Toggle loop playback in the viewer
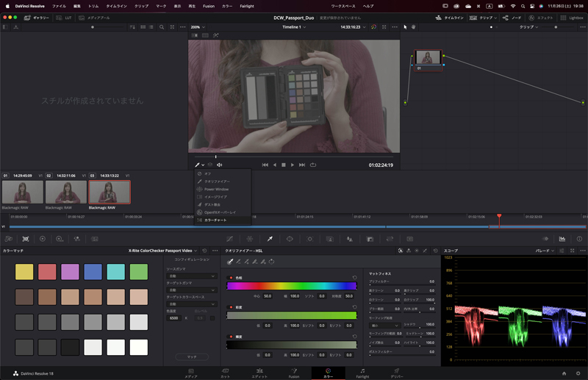The width and height of the screenshot is (588, 380). pyautogui.click(x=313, y=165)
